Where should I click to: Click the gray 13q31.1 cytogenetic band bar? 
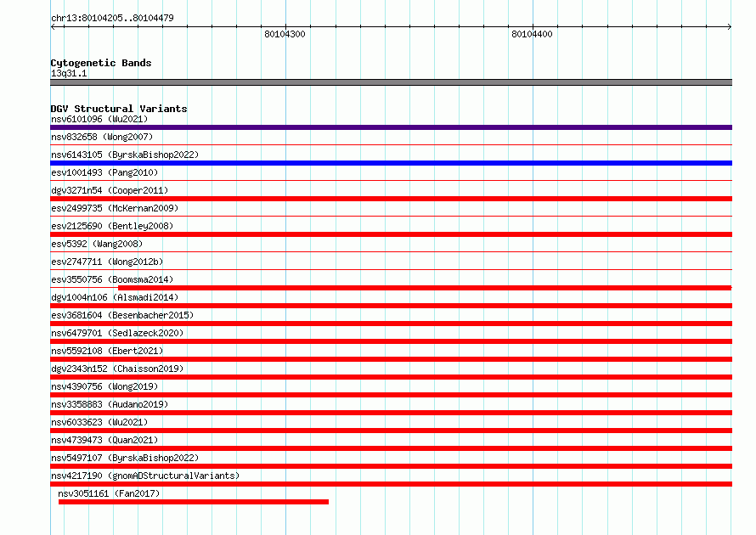tap(391, 82)
